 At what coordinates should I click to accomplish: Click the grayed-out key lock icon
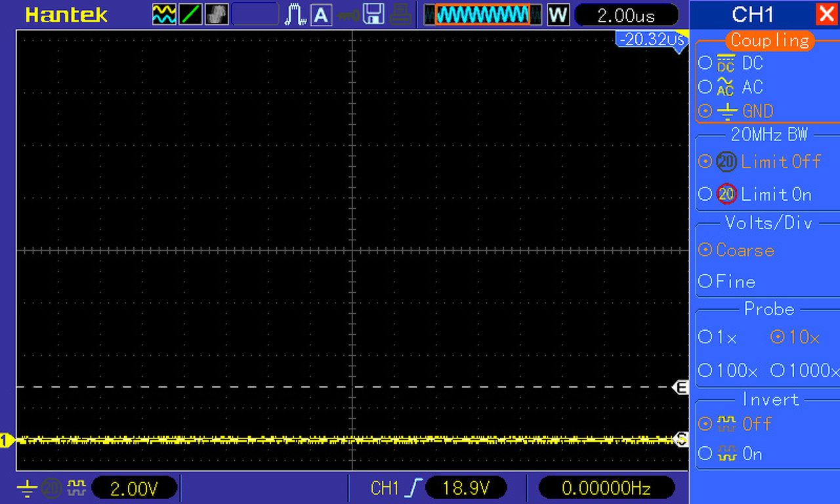(348, 14)
